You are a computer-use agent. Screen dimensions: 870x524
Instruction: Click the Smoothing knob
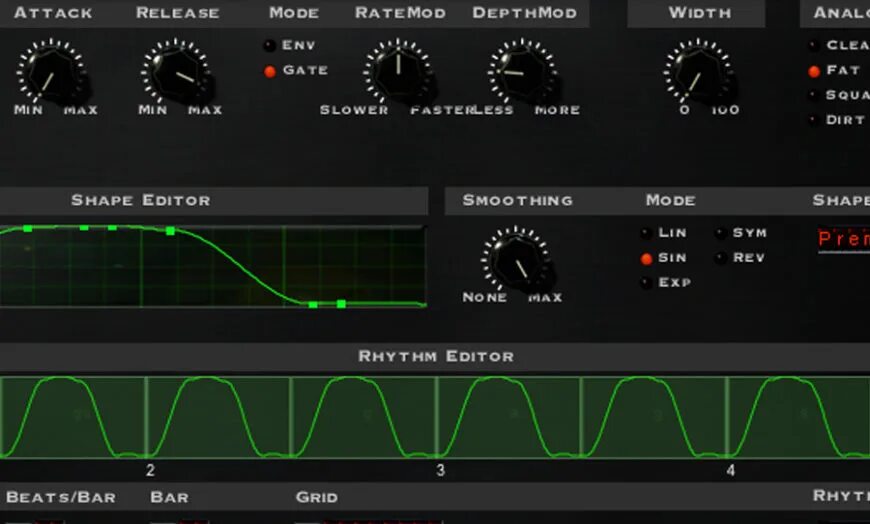point(516,261)
